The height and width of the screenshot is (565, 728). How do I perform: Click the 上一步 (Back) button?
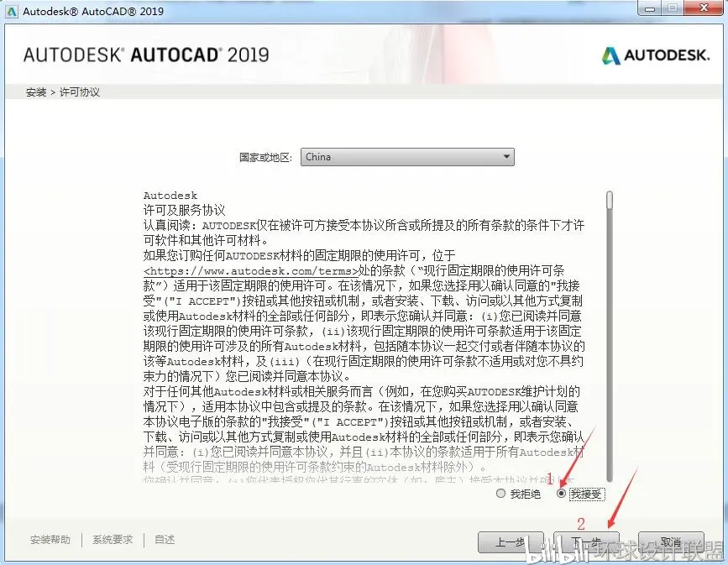coord(511,542)
